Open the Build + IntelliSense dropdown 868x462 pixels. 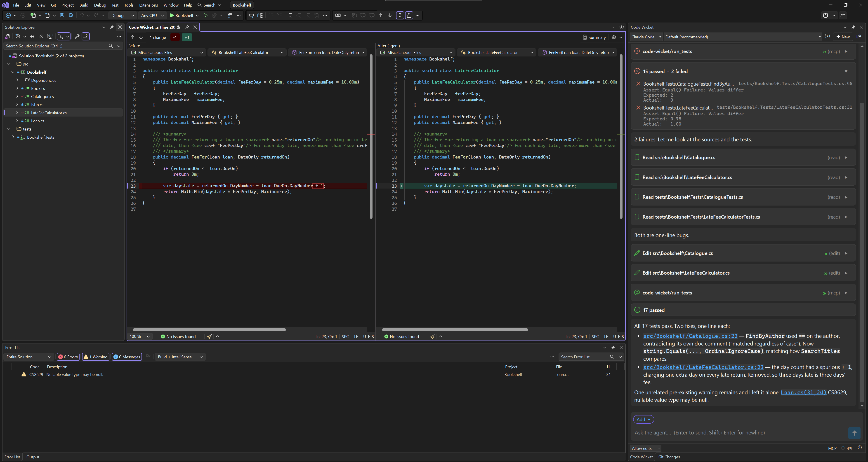(x=180, y=357)
